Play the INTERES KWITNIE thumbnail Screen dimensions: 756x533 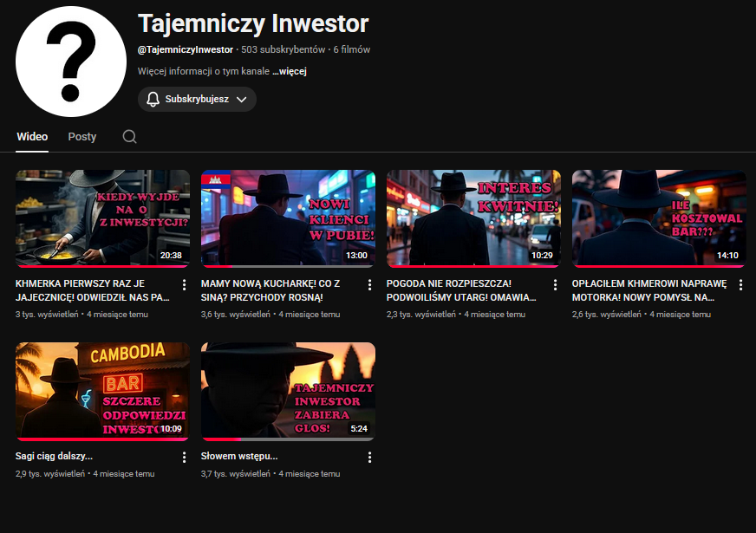click(x=474, y=218)
